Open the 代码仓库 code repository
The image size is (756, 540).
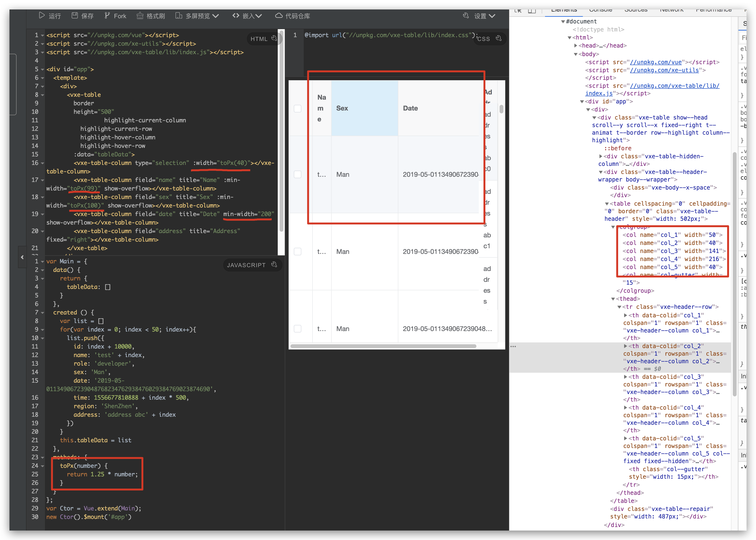tap(293, 16)
